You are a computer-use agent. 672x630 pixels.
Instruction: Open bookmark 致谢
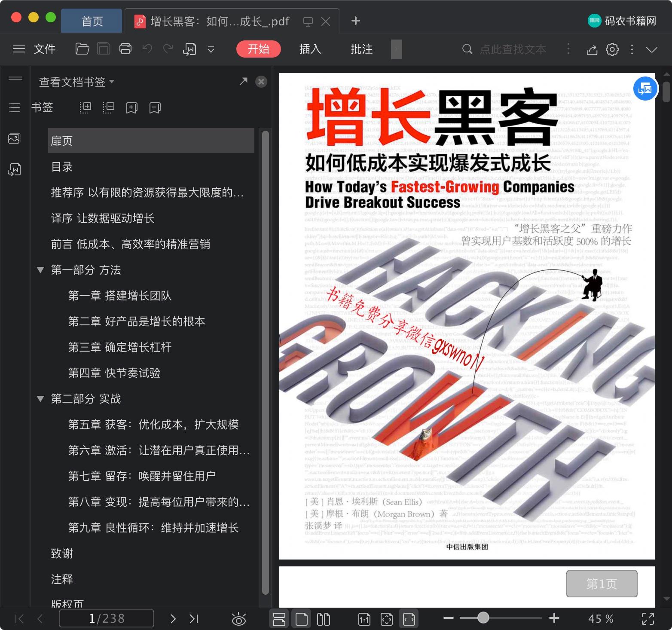(62, 554)
